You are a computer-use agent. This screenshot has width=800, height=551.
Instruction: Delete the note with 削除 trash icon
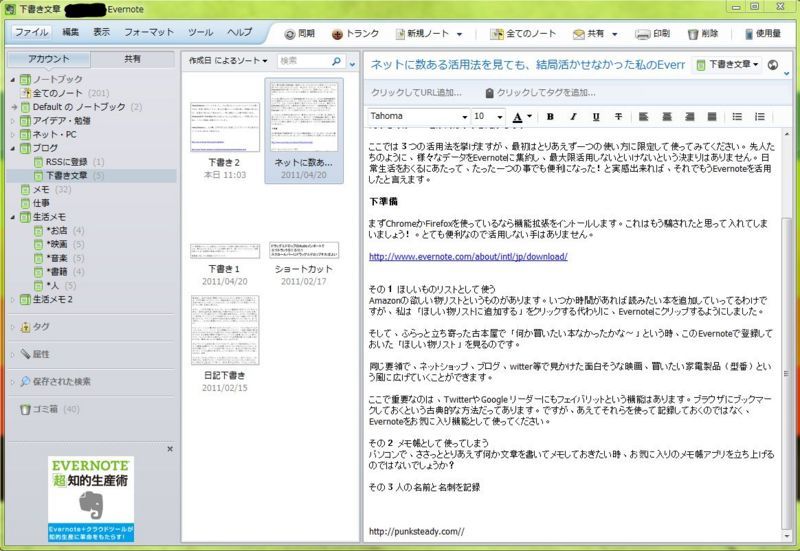692,34
